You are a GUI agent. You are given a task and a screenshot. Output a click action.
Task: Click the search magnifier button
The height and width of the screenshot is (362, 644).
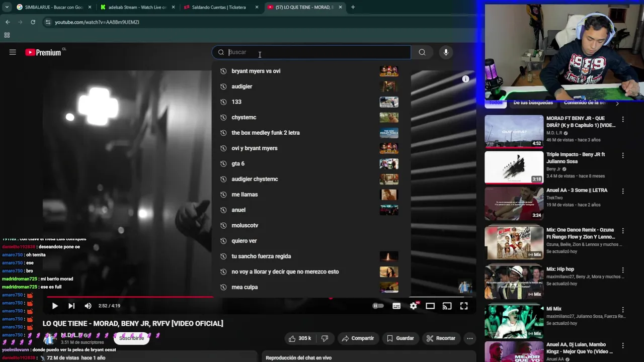click(x=422, y=52)
